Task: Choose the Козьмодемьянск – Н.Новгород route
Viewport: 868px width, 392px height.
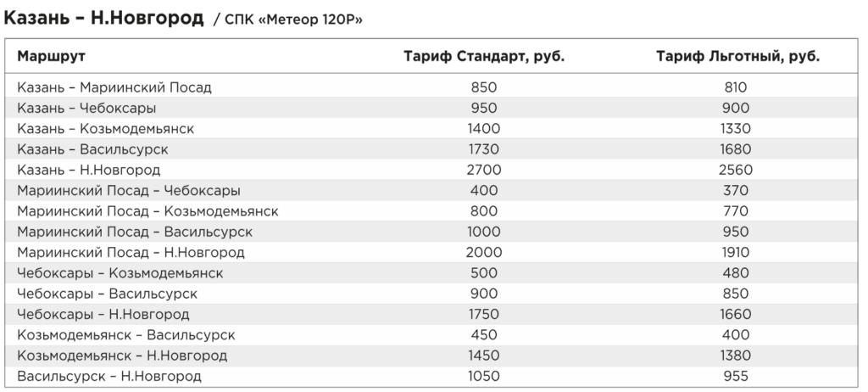Action: click(x=122, y=356)
